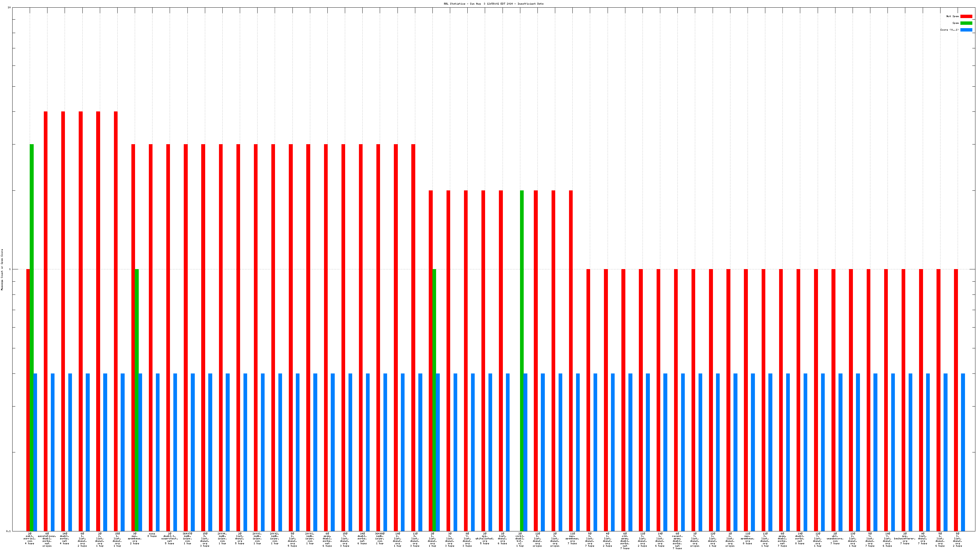
Task: Click the recent.spam.dnsbl.sorbs.net axis label
Action: coord(677,541)
